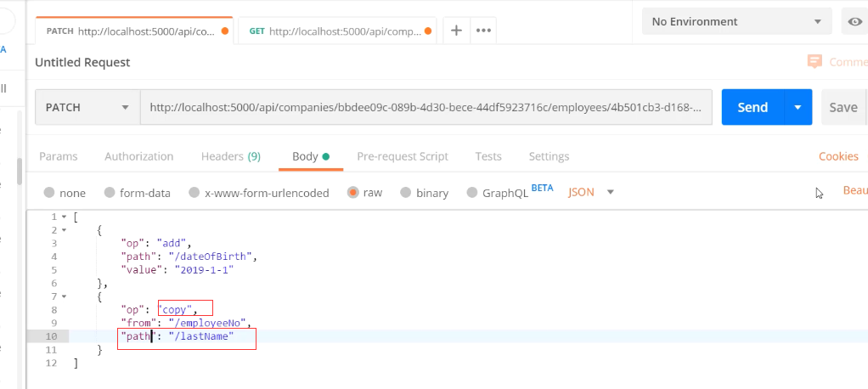
Task: Click the three-dots tab options icon
Action: click(x=483, y=31)
